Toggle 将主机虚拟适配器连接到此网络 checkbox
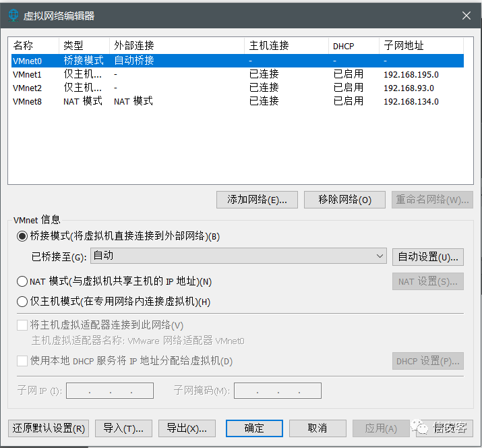 pyautogui.click(x=22, y=325)
